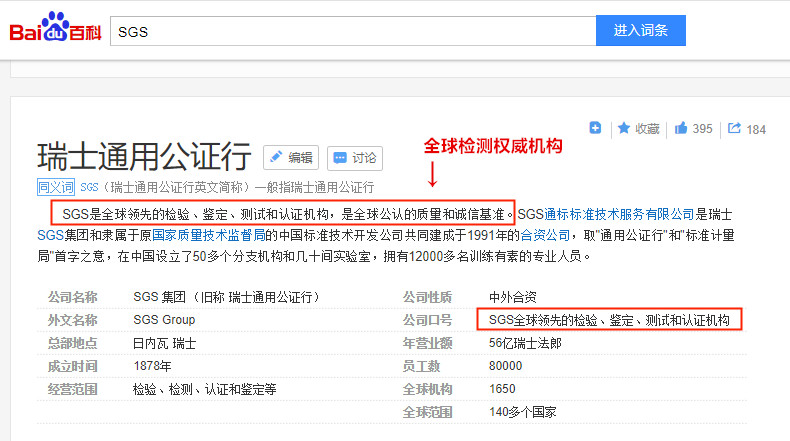Viewport: 790px width, 441px height.
Task: Click the search field containing SGS
Action: (353, 31)
